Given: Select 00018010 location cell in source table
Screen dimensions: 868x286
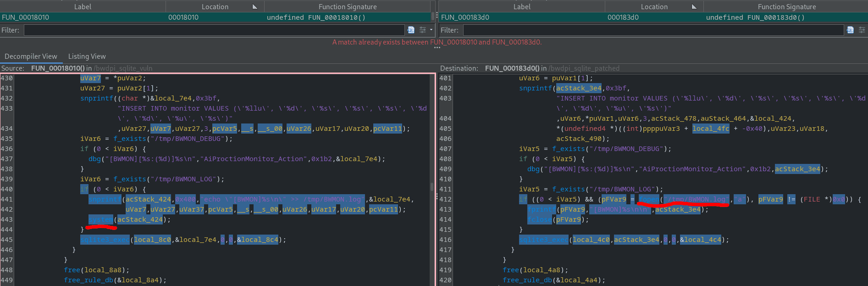Looking at the screenshot, I should (215, 17).
